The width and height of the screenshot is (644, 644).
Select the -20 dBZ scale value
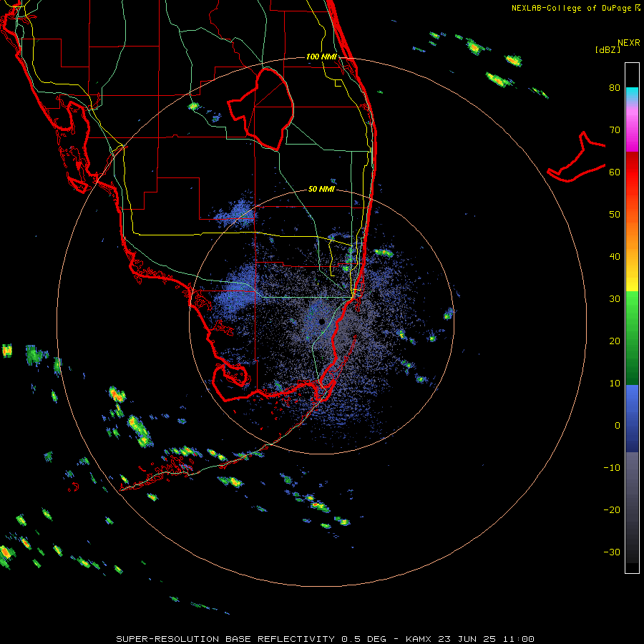click(612, 510)
